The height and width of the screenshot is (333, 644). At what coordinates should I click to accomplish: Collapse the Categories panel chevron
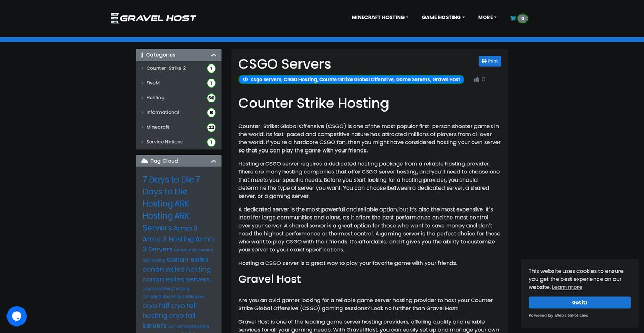click(214, 55)
